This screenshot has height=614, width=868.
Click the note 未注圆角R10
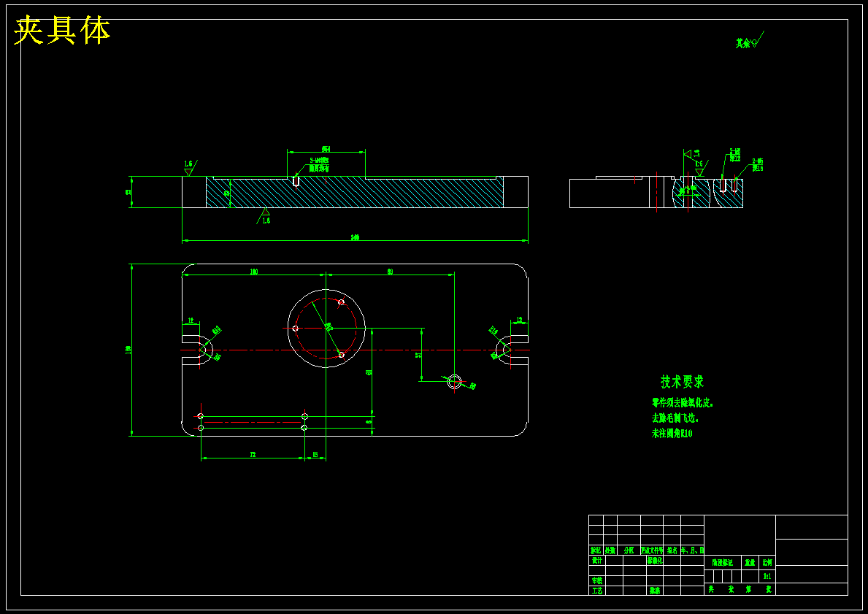[672, 434]
